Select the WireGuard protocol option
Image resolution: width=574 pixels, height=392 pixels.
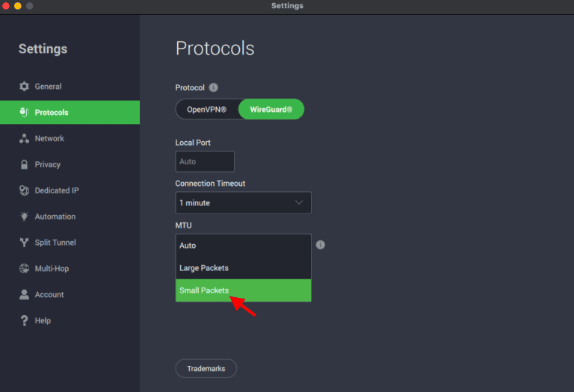[x=271, y=110]
